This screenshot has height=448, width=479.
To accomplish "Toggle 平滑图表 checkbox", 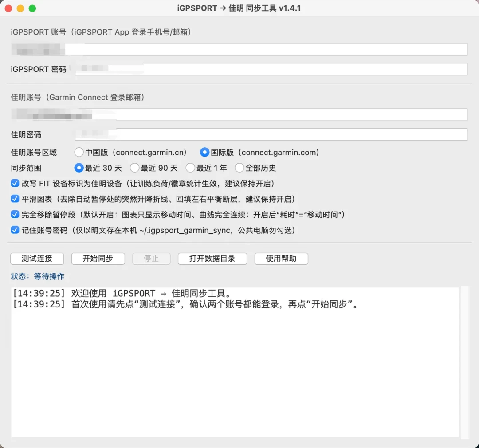I will pos(15,199).
